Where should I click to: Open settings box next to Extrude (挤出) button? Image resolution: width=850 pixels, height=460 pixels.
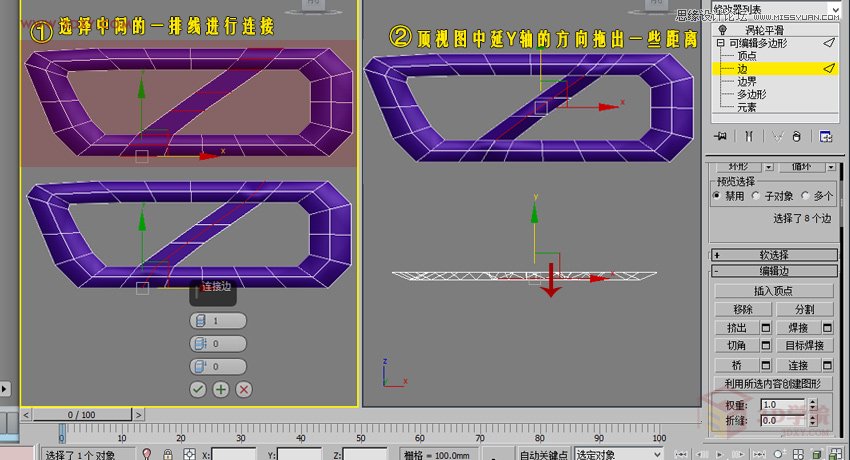click(x=766, y=328)
